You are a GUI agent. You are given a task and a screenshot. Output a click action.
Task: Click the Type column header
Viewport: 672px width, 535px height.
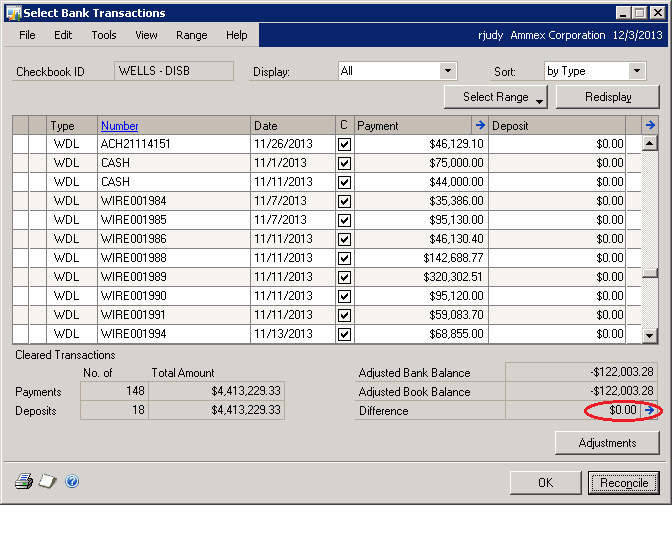pyautogui.click(x=72, y=126)
